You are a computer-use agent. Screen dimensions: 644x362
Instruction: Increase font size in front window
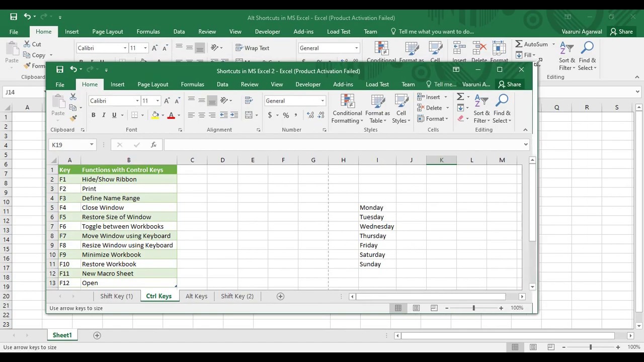(x=167, y=101)
